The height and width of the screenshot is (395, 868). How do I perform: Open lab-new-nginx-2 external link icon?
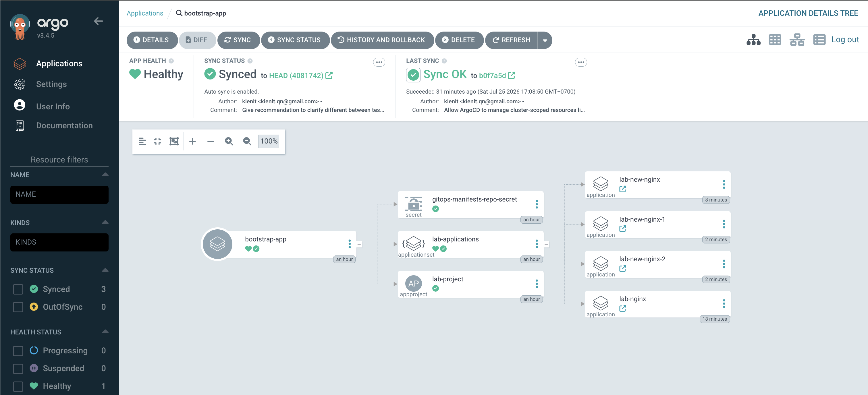click(x=622, y=269)
